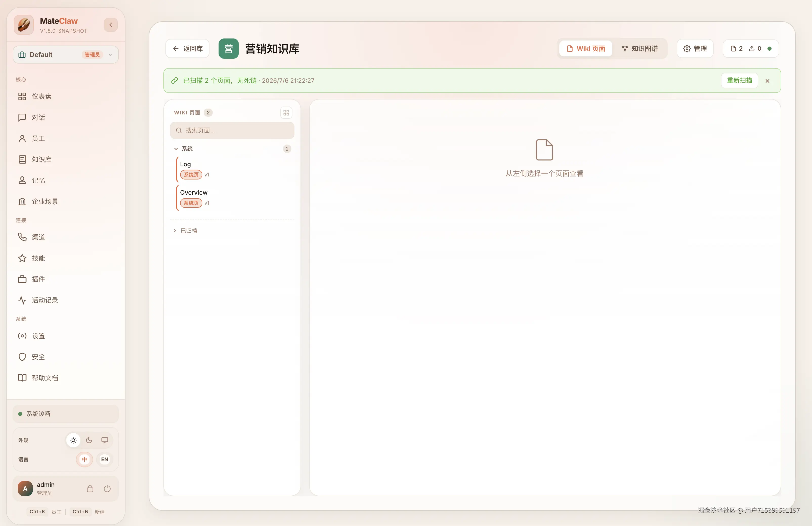Click the lock screen icon beside admin

90,489
